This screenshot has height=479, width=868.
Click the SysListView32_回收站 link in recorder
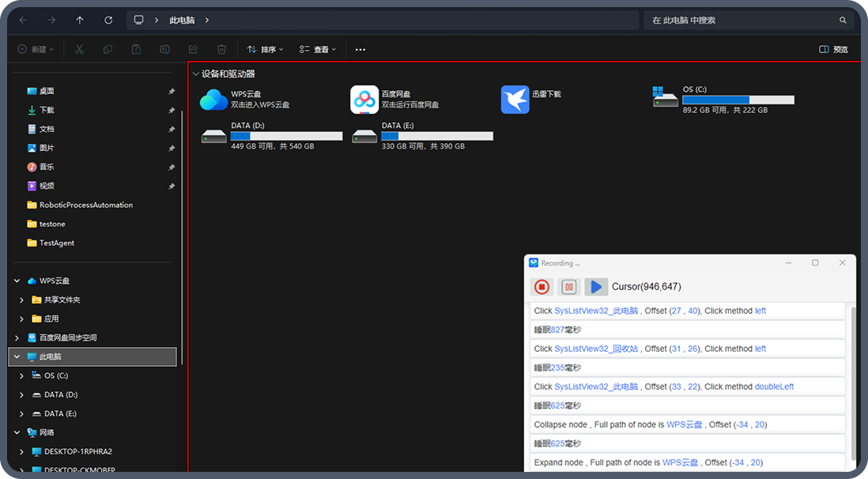pyautogui.click(x=596, y=349)
